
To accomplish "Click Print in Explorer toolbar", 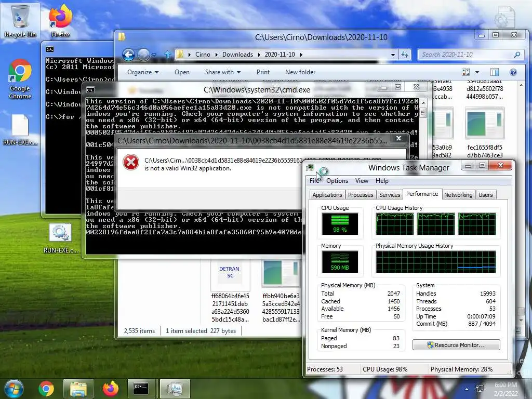I will click(x=263, y=72).
